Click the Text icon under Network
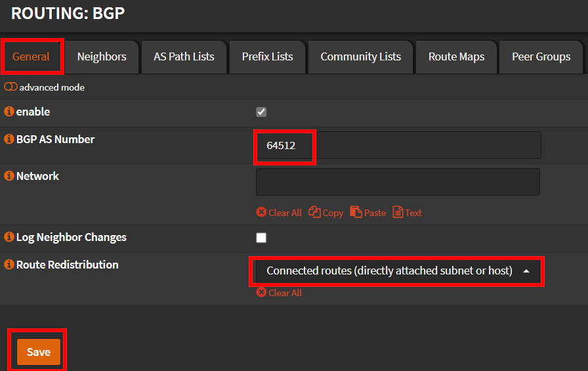Image resolution: width=588 pixels, height=371 pixels. click(x=398, y=212)
